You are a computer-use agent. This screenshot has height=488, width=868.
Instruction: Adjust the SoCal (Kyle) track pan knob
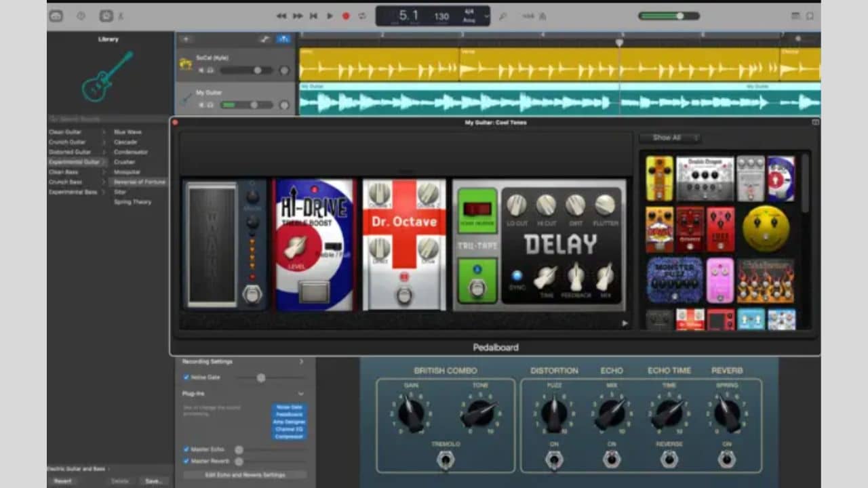[284, 70]
